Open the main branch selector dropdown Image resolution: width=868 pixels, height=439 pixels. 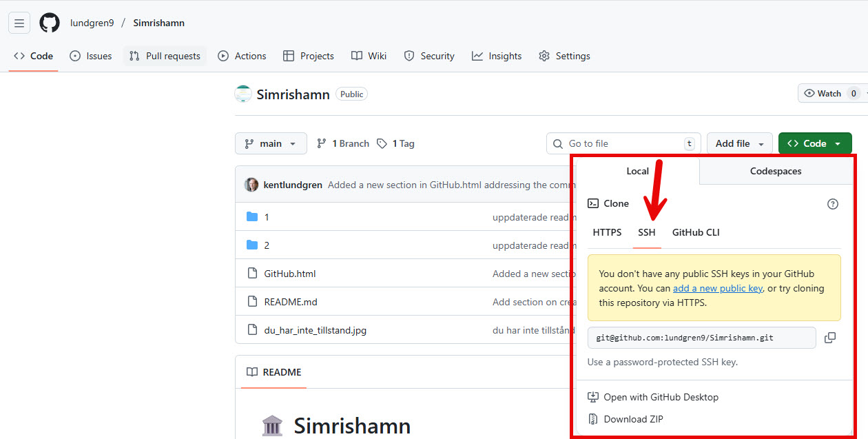pyautogui.click(x=270, y=143)
